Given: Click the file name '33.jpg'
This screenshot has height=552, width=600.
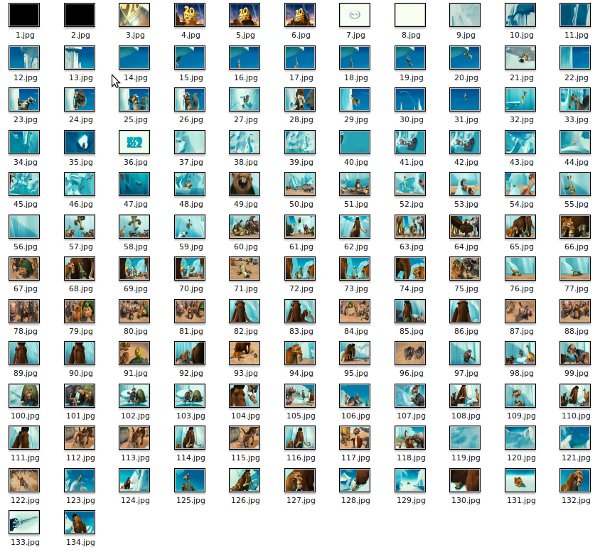Looking at the screenshot, I should tap(576, 120).
